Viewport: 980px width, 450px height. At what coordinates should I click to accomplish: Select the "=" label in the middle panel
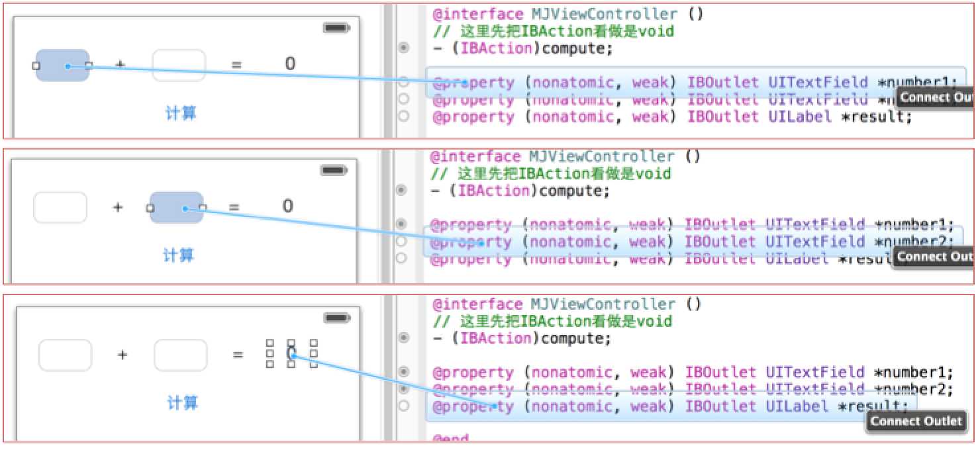pyautogui.click(x=234, y=207)
